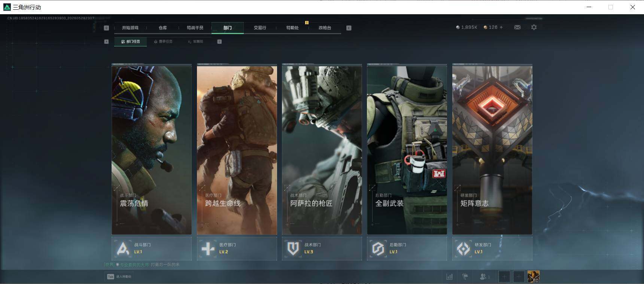Click the second empty squad slot plus
The image size is (644, 284).
click(x=519, y=277)
